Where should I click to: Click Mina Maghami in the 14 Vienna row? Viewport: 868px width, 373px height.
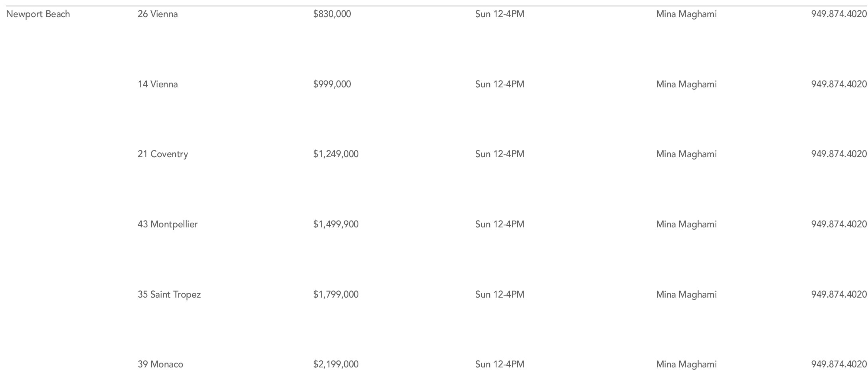[x=686, y=84]
